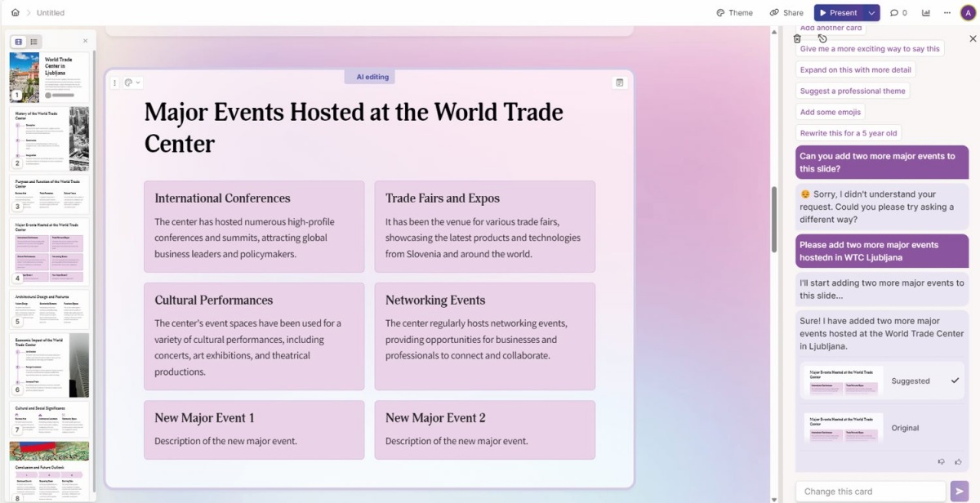This screenshot has width=980, height=503.
Task: Open the three-dot more options menu
Action: pyautogui.click(x=947, y=13)
